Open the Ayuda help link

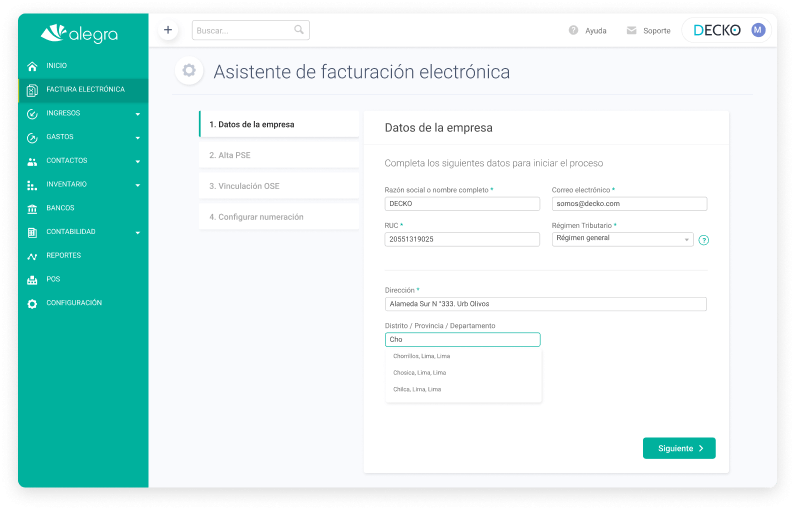(x=588, y=31)
